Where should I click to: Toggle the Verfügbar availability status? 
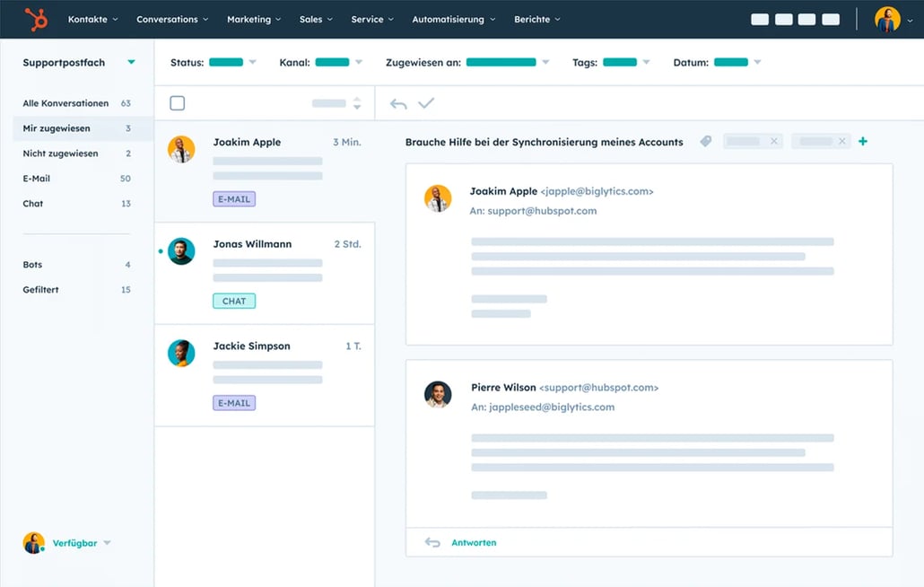click(81, 543)
